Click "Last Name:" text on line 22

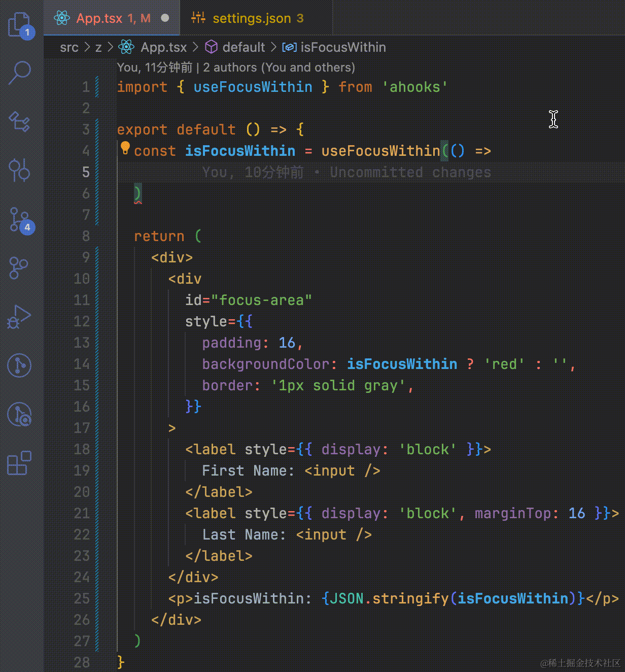coord(244,534)
